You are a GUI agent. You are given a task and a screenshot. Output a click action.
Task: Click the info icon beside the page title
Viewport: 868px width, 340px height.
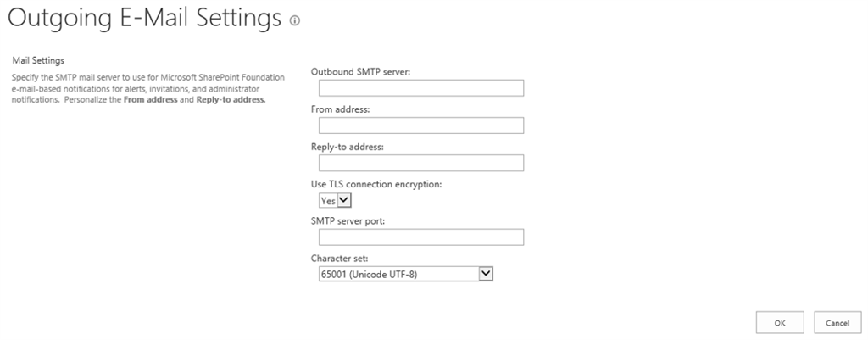tap(294, 19)
